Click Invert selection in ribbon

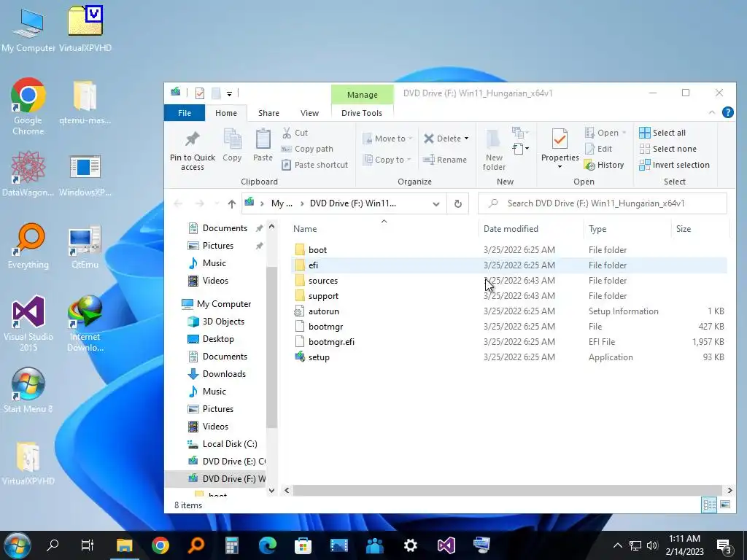click(674, 165)
